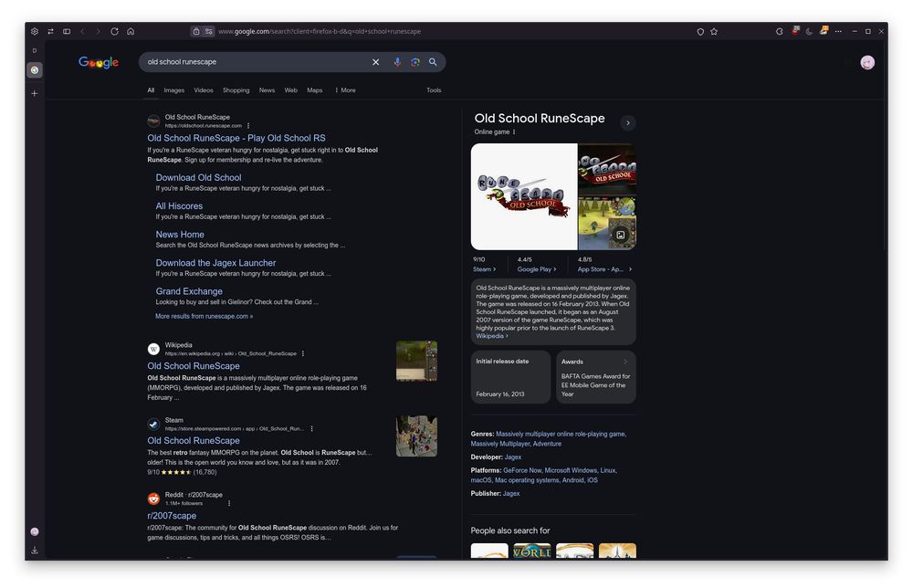Open the Jagex Developer link
913x588 pixels.
(513, 457)
